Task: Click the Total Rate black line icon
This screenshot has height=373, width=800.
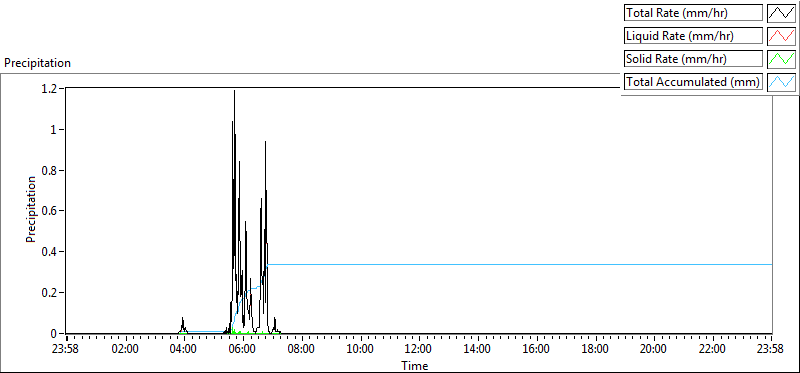Action: point(782,13)
